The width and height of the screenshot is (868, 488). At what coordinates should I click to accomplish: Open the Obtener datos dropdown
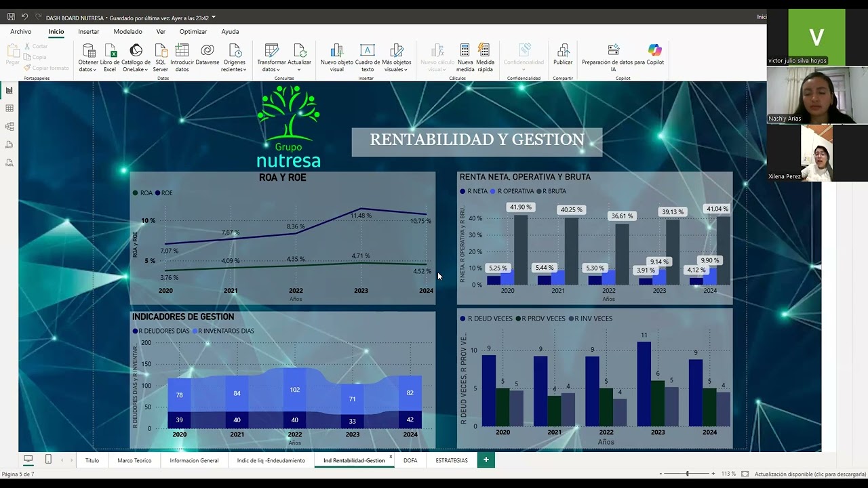click(88, 58)
